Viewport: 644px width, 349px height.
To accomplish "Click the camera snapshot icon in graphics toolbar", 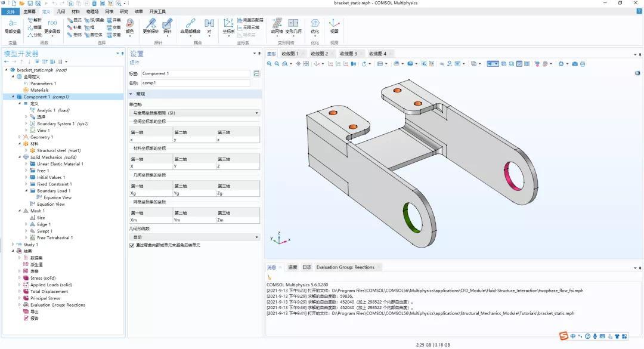I will 575,64.
